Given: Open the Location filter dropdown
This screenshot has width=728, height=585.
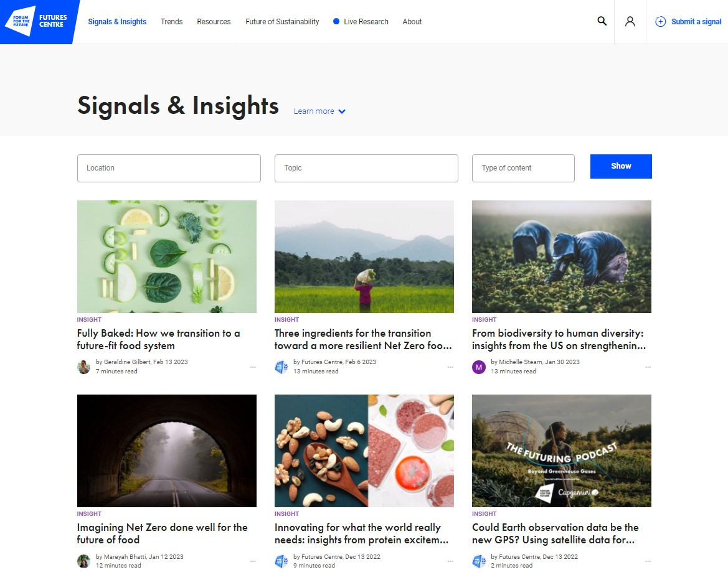Looking at the screenshot, I should tap(169, 168).
